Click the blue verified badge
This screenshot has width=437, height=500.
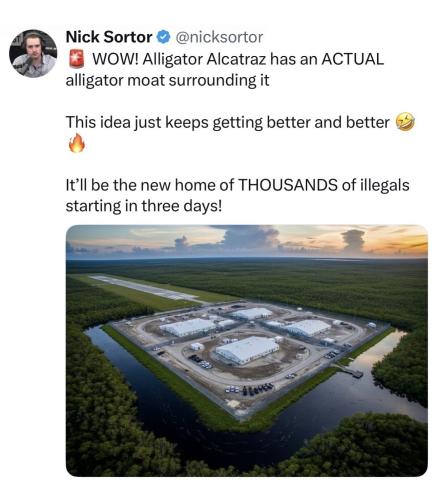pyautogui.click(x=164, y=37)
